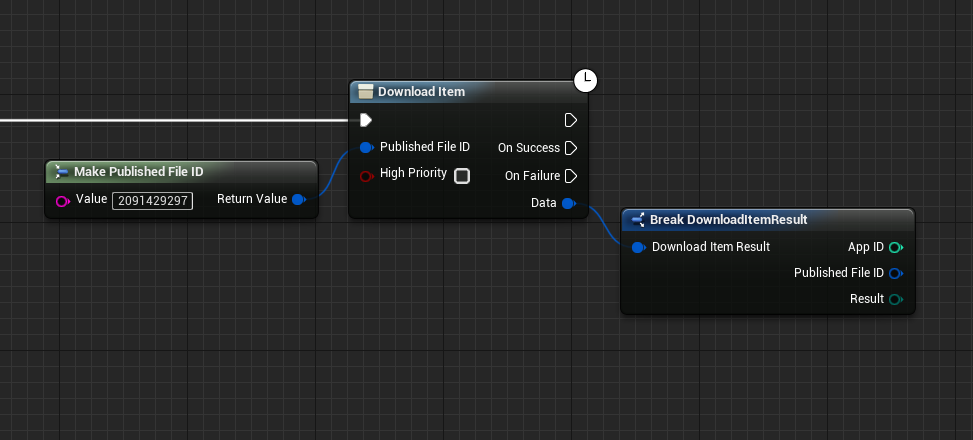This screenshot has height=440, width=973.
Task: Click the Download Item Result input pin
Action: 638,247
